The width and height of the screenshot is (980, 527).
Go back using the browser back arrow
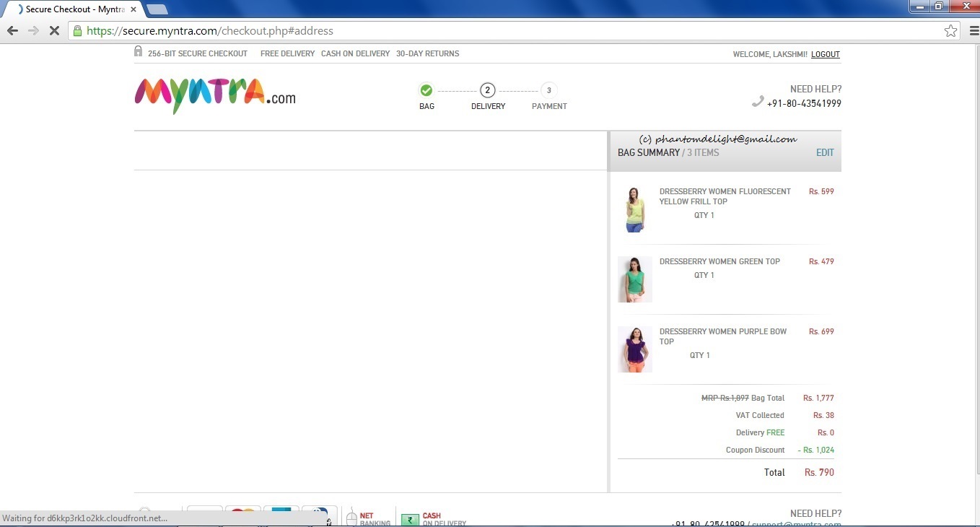point(12,31)
